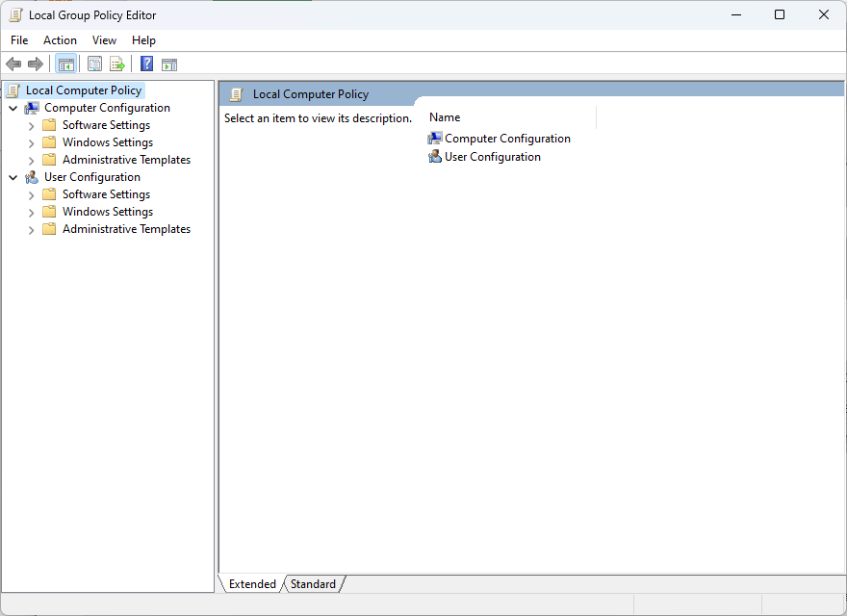Switch to the Standard tab
Image resolution: width=847 pixels, height=616 pixels.
click(x=313, y=584)
